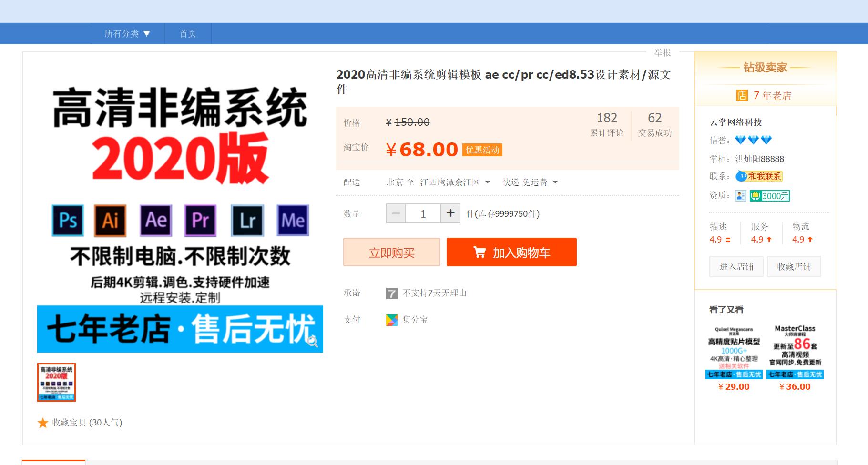Click 收藏宝贝 (30人气) link
The image size is (868, 465).
(x=87, y=423)
